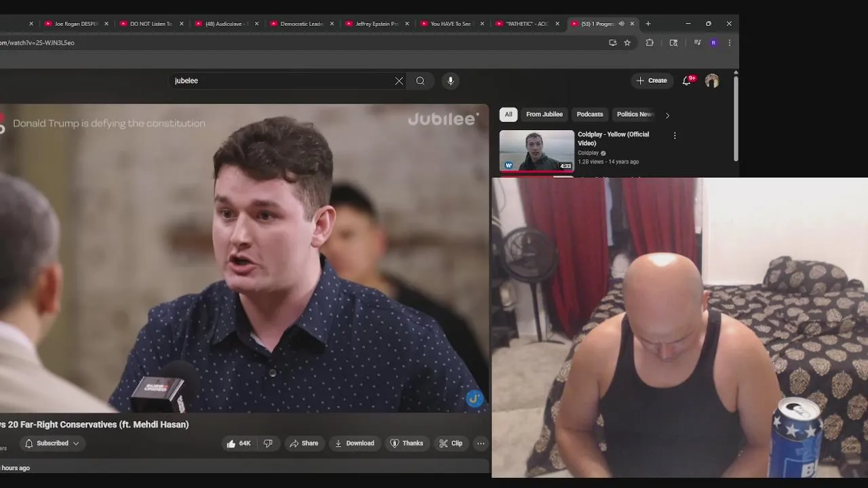Click the Jubilee channel watermark on the video
Screen dimensions: 868x488
(x=475, y=399)
